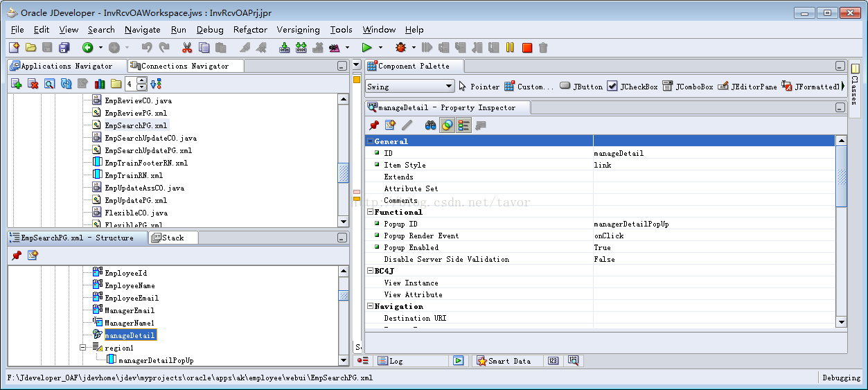Click the new view icon in Structure pane
The image size is (868, 390).
point(33,256)
